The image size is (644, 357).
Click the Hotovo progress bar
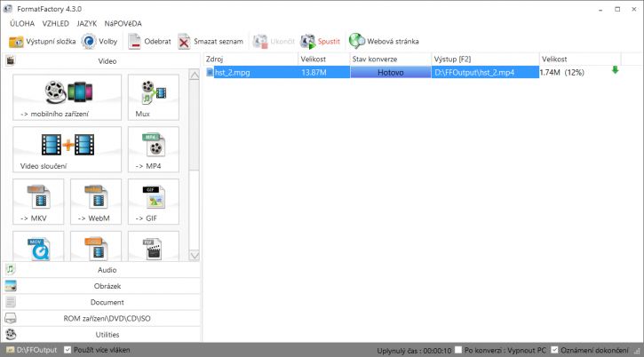[x=391, y=72]
